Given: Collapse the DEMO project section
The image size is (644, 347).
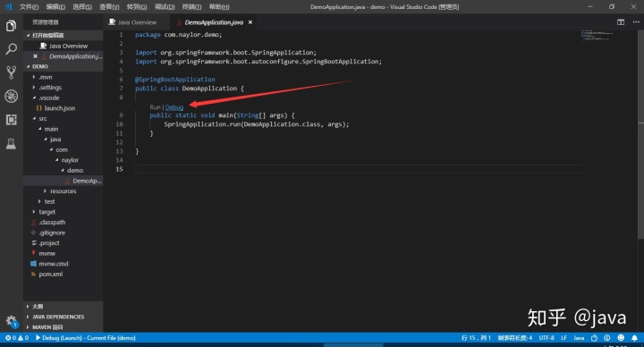Looking at the screenshot, I should (63, 66).
